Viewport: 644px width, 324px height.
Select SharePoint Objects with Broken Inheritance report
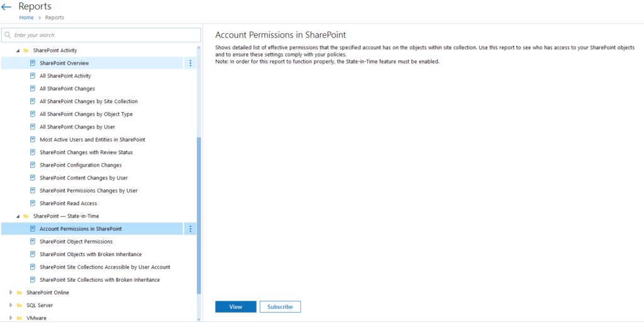(92, 254)
